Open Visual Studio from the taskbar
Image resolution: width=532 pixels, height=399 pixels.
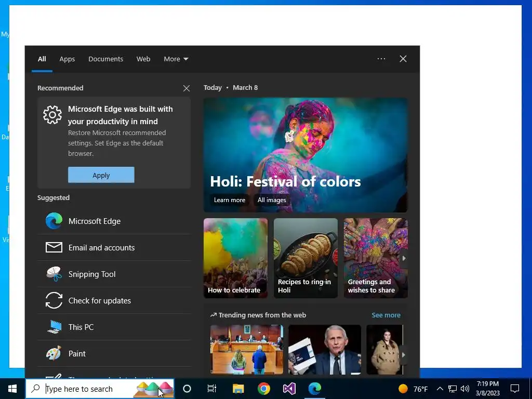tap(289, 389)
